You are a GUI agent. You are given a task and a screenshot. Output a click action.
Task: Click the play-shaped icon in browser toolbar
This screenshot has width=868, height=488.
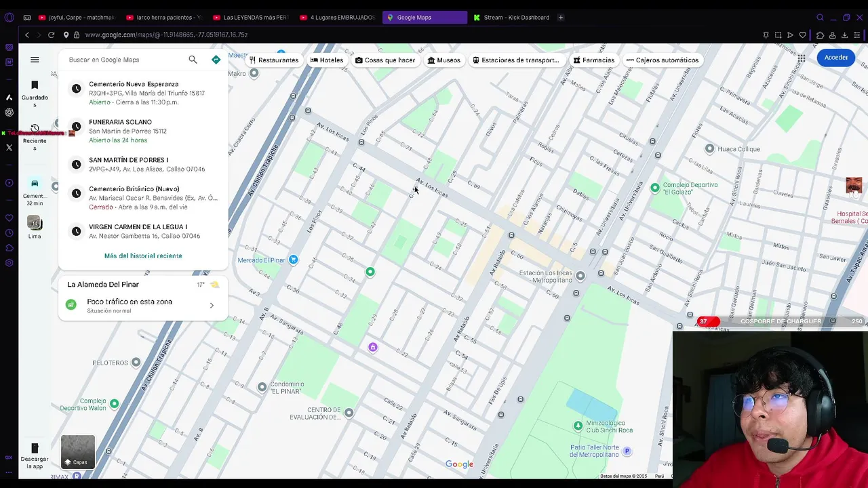click(791, 35)
